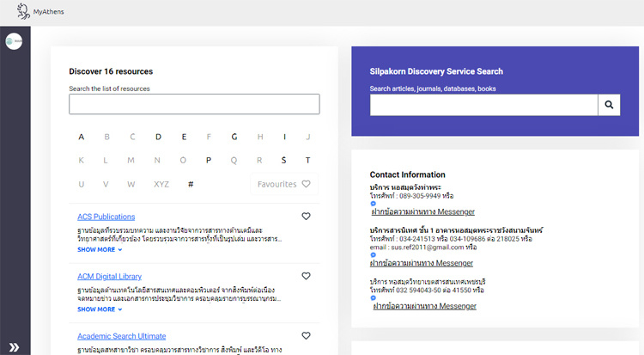Expand the sidebar with double chevron
644x355 pixels.
coord(14,347)
